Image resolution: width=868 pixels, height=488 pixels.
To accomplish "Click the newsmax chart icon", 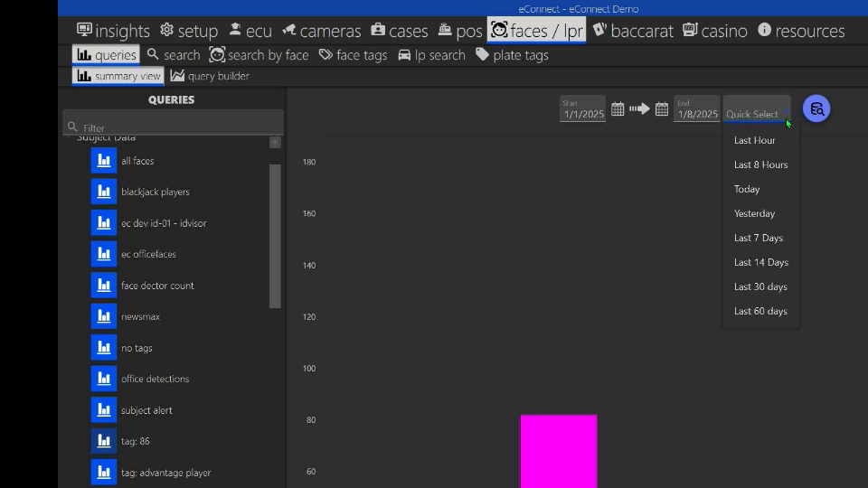I will [x=103, y=316].
